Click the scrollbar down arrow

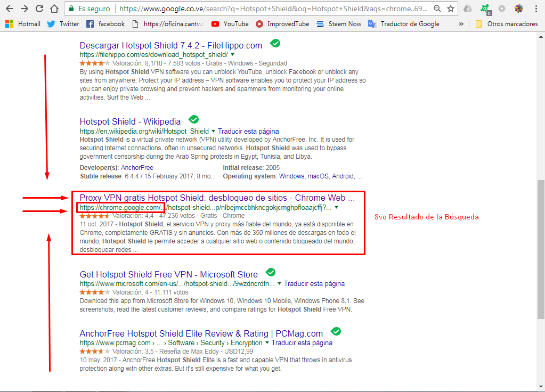541,387
